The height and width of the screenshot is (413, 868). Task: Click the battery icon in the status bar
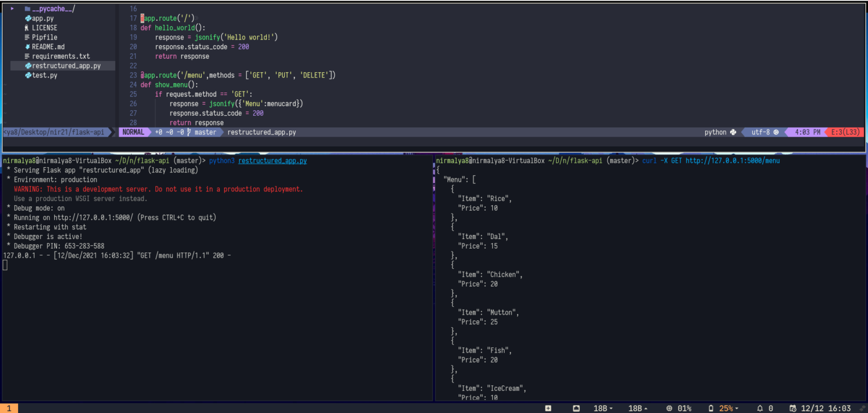point(711,408)
